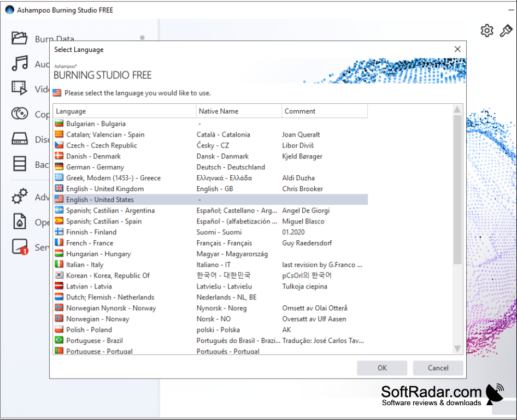Select Spanish; Castilian - Spain row
The width and height of the screenshot is (517, 420).
point(210,221)
